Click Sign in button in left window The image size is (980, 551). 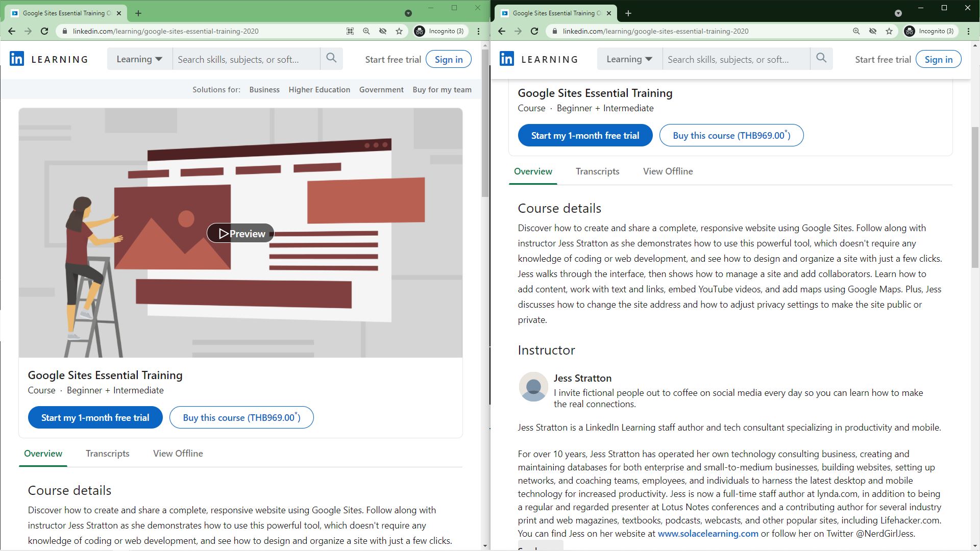[449, 59]
